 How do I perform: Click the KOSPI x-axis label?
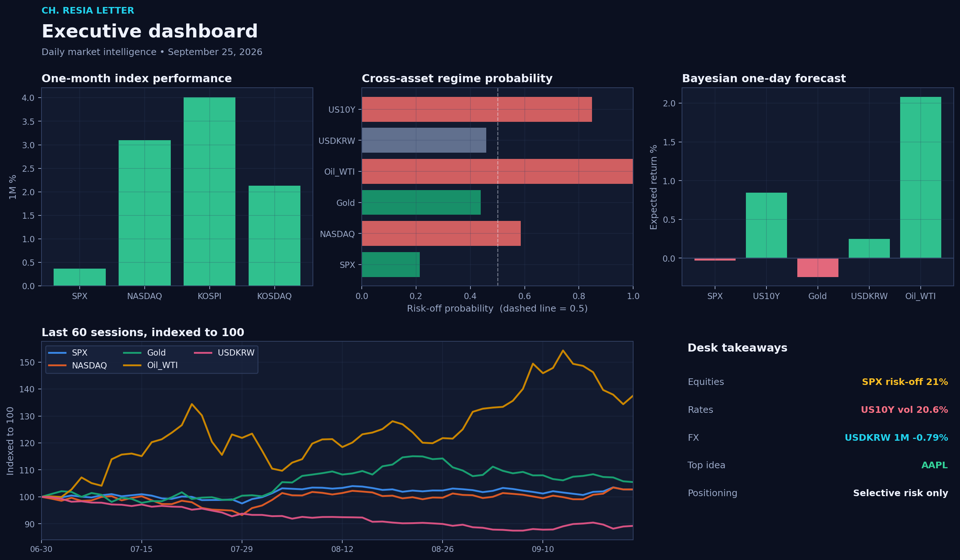[x=210, y=296]
